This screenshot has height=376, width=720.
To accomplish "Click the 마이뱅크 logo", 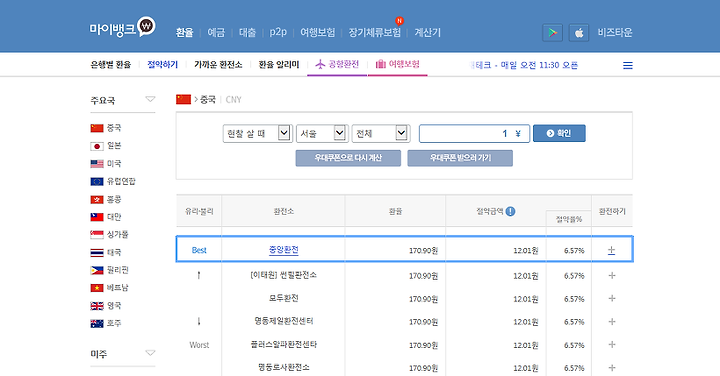I will (x=123, y=28).
